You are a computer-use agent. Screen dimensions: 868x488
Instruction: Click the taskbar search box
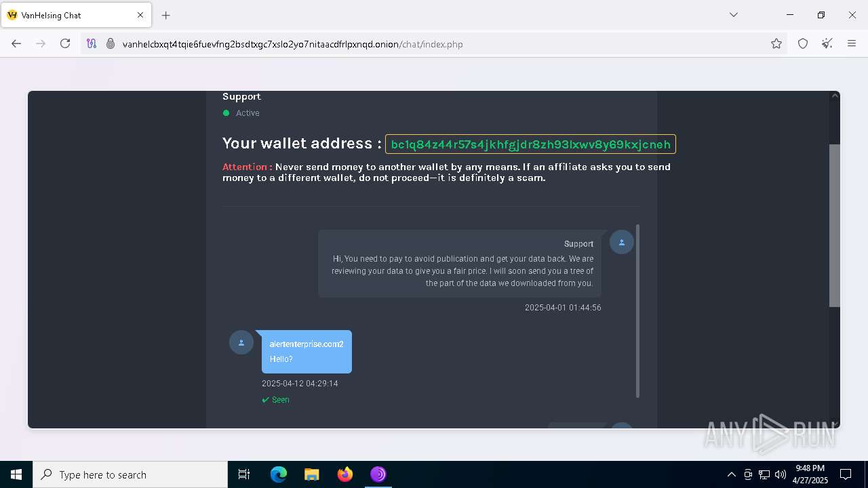click(x=130, y=474)
